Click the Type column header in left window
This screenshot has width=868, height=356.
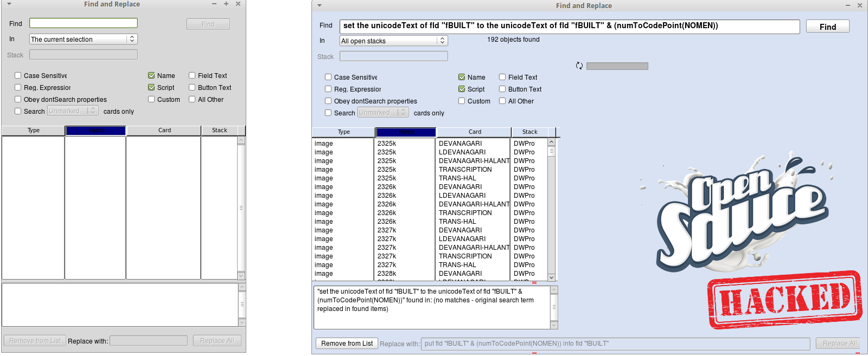pos(34,130)
